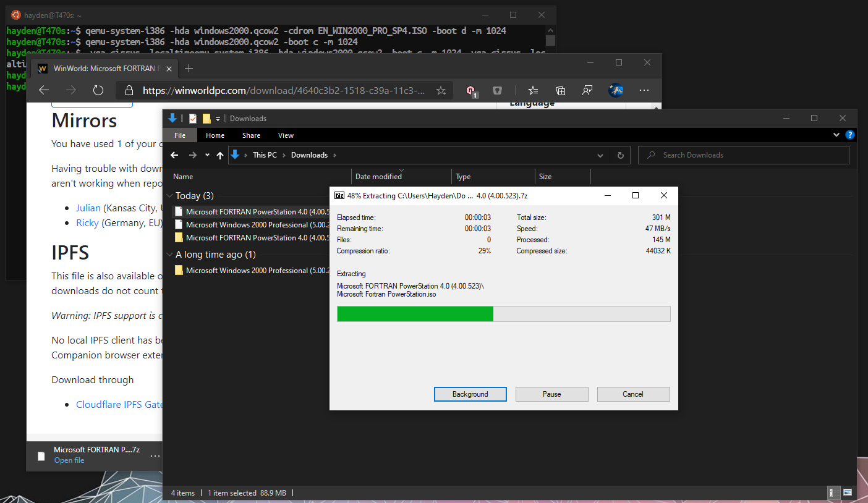Sort files by Date modified column
This screenshot has width=868, height=503.
point(402,177)
